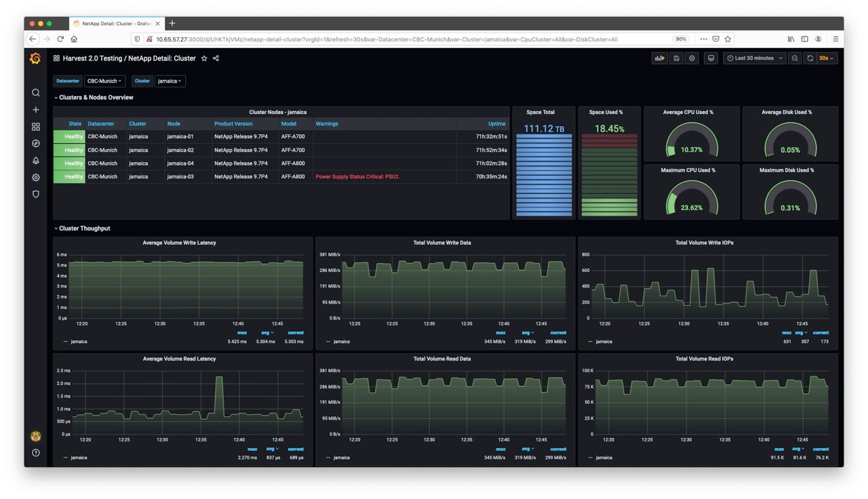Save the dashboard using the disk icon
This screenshot has height=499, width=868.
pos(676,58)
